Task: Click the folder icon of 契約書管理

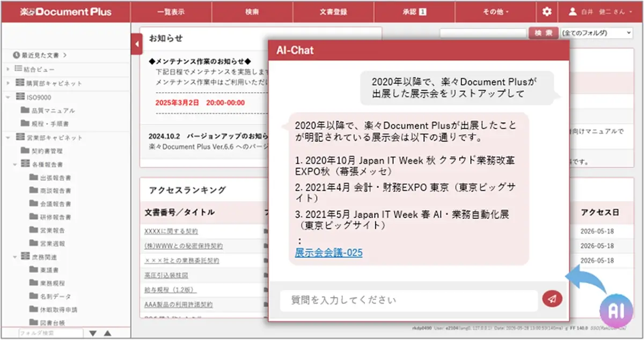Action: 25,151
